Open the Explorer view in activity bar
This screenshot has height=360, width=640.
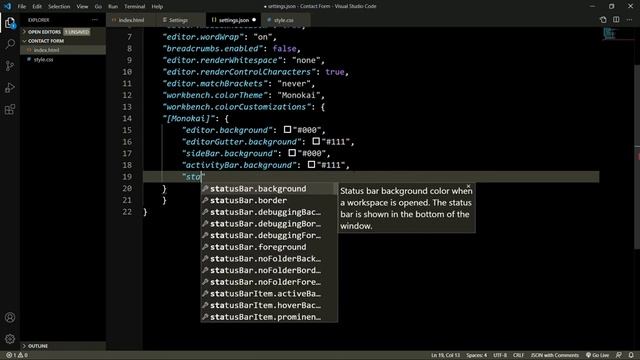(10, 23)
